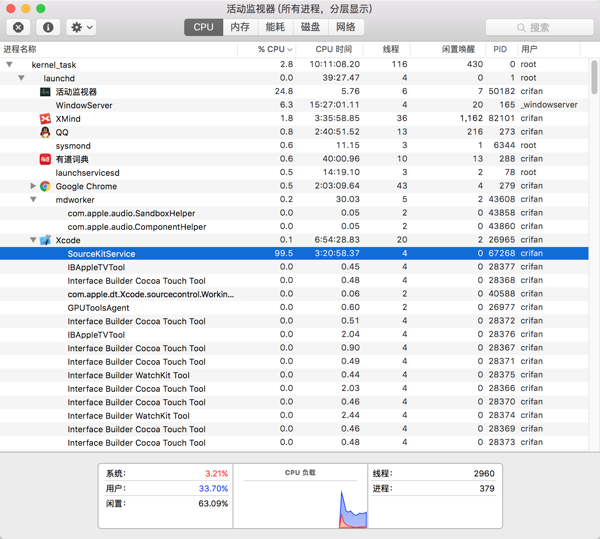
Task: Select the launchservicesd process row
Action: pyautogui.click(x=294, y=173)
